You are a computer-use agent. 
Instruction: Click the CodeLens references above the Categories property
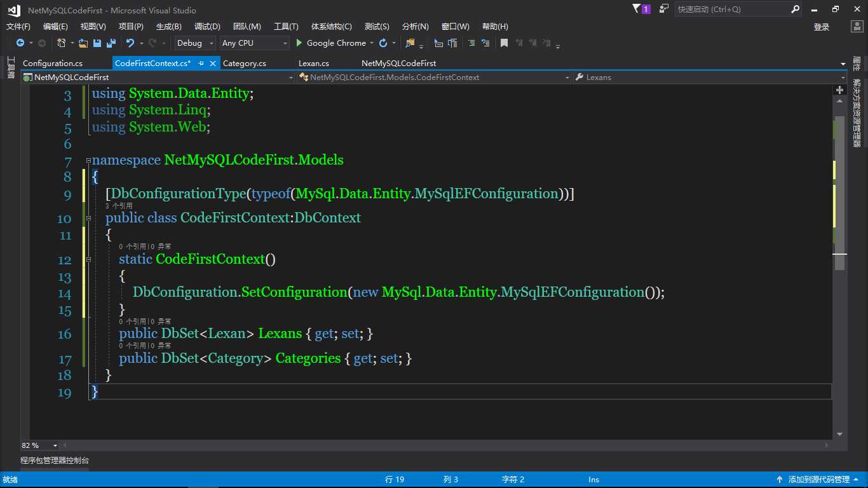tap(133, 346)
